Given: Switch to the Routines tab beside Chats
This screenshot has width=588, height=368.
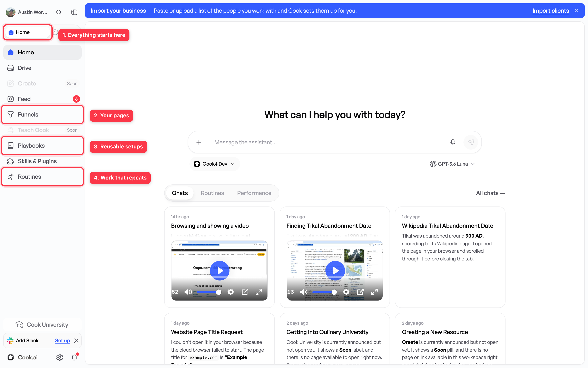Looking at the screenshot, I should tap(212, 193).
